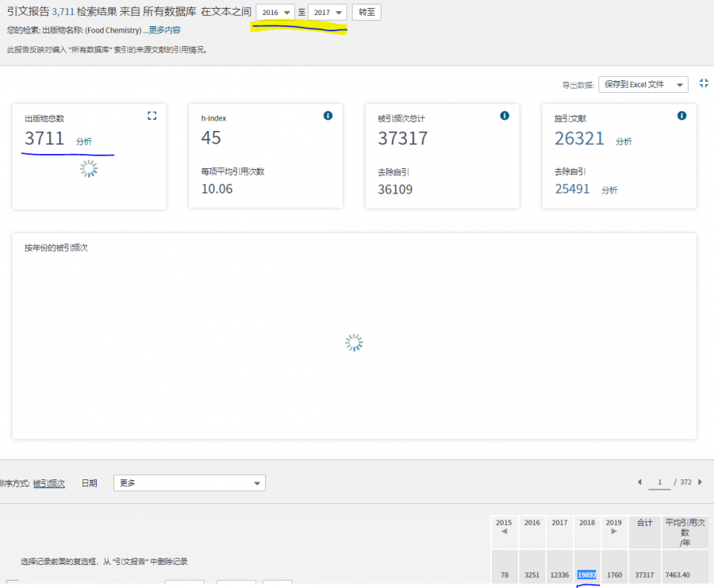Go to next results page arrow
714x588 pixels.
point(700,482)
